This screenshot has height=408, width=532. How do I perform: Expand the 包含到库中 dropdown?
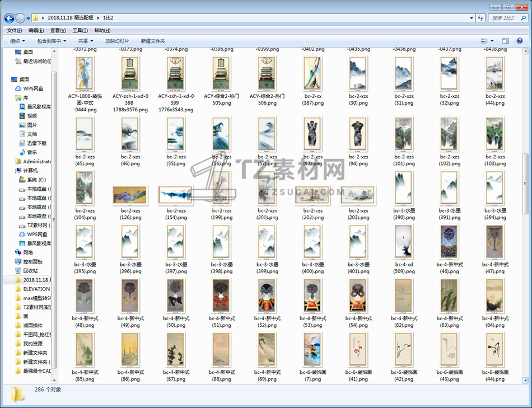[52, 41]
